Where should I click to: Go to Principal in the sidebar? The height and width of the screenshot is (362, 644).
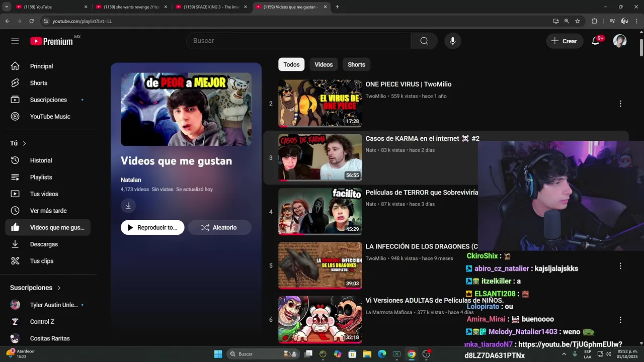pos(48,66)
